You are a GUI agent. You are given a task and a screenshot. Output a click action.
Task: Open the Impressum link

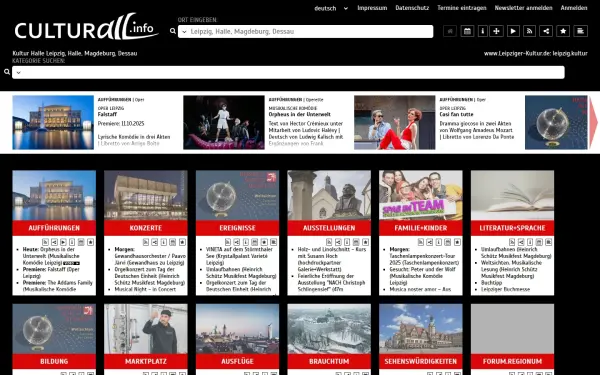pyautogui.click(x=372, y=8)
